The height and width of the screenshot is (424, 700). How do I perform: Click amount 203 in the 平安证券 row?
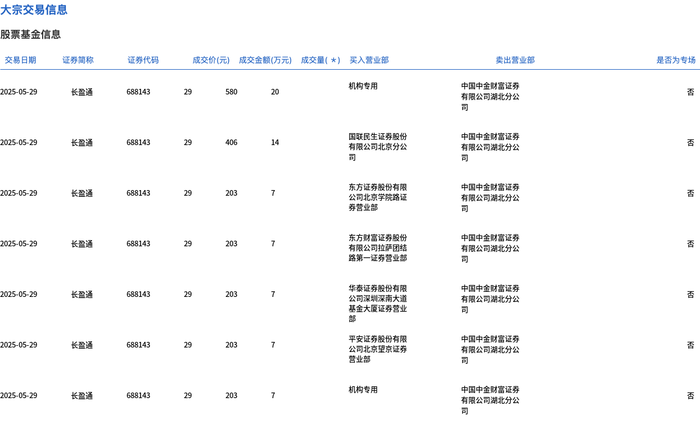[x=231, y=345]
